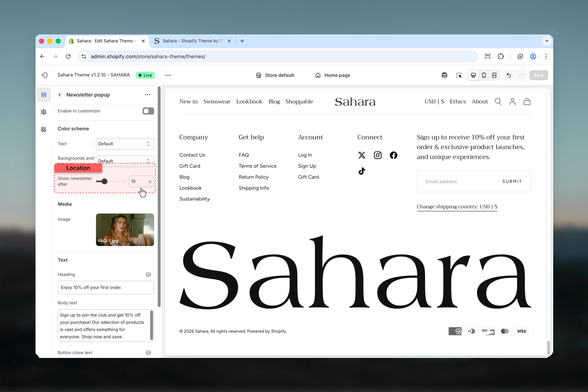This screenshot has width=588, height=392.
Task: Open the footer Sign Up link
Action: coord(307,166)
